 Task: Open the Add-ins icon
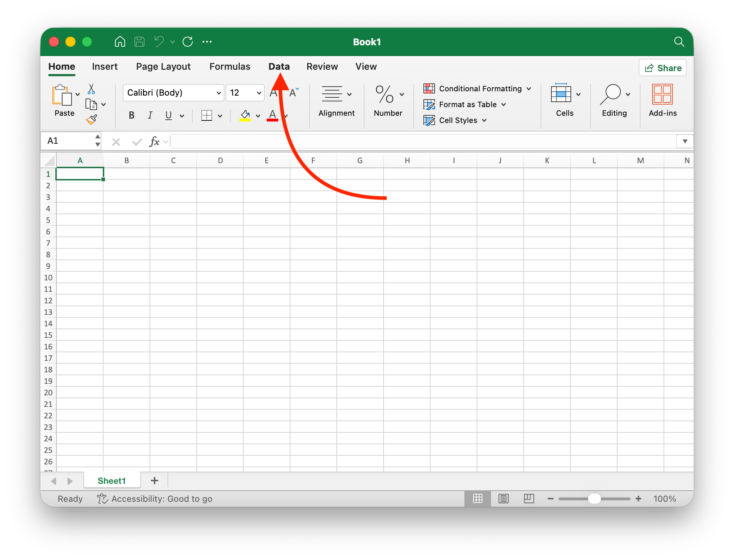662,94
